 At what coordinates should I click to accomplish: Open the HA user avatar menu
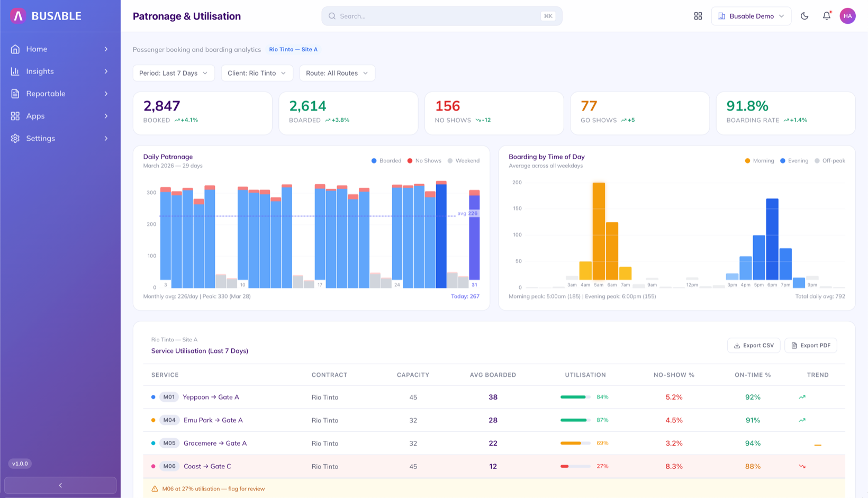point(847,16)
